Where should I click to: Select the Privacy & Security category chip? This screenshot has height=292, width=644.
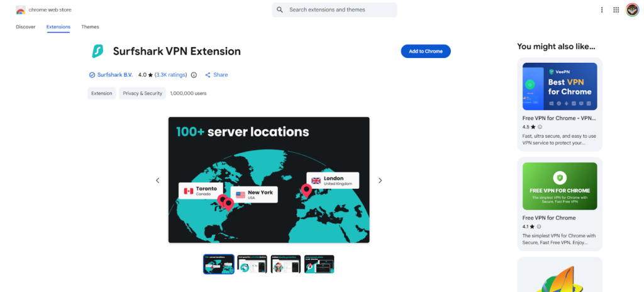pos(143,93)
